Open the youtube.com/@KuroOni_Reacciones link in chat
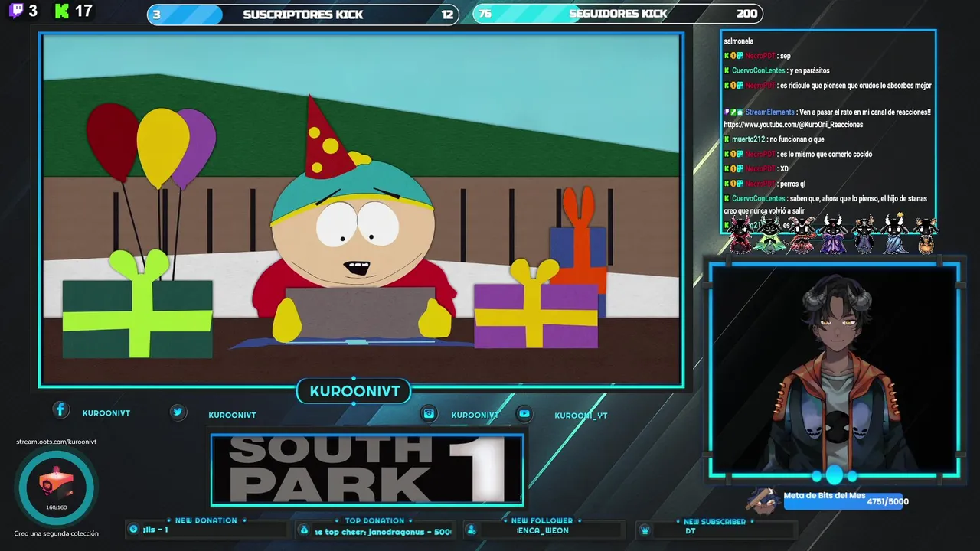The height and width of the screenshot is (551, 980). 793,125
